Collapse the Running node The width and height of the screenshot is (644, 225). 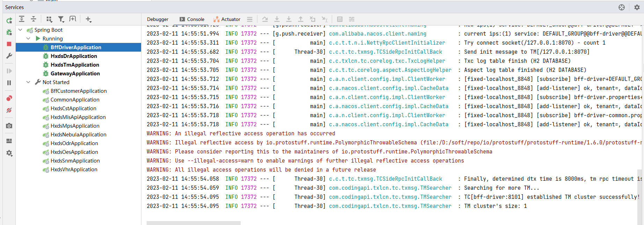click(x=28, y=39)
